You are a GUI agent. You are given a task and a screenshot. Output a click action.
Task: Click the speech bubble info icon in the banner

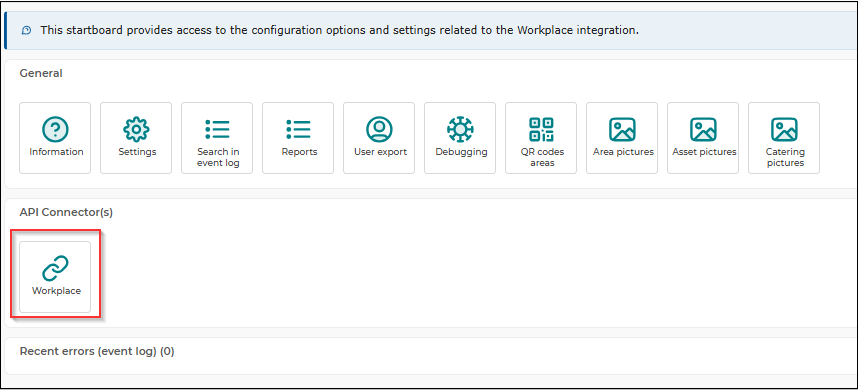coord(26,30)
